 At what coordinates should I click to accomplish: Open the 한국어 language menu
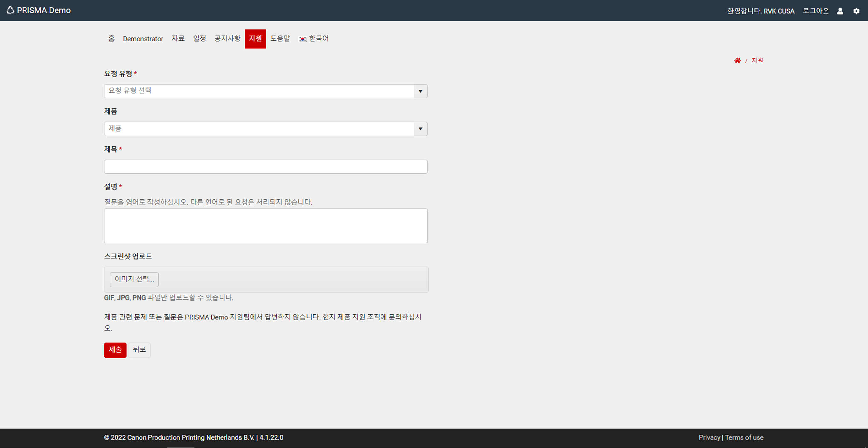point(314,39)
